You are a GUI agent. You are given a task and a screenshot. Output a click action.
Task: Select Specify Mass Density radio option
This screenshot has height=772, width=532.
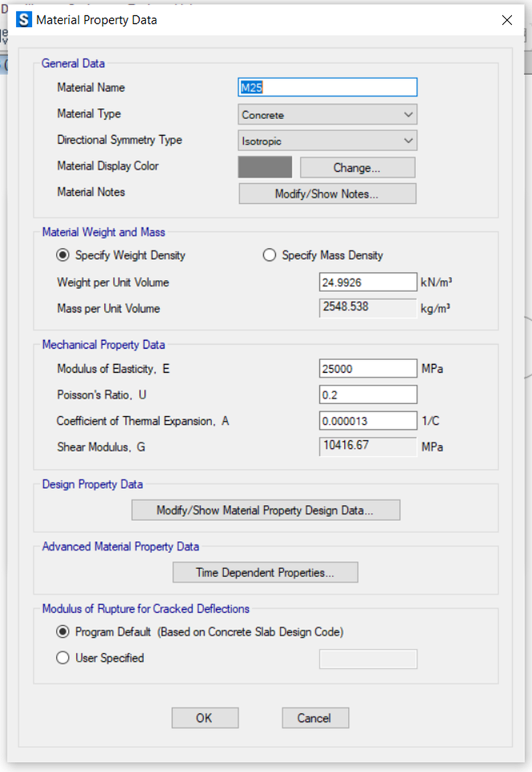click(x=269, y=256)
